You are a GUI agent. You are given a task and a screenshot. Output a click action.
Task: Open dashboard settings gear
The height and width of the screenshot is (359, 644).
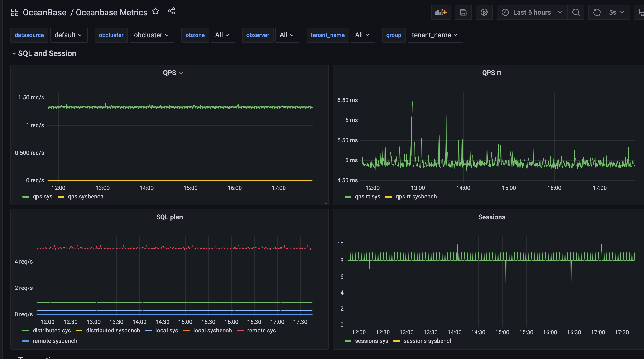(x=484, y=12)
